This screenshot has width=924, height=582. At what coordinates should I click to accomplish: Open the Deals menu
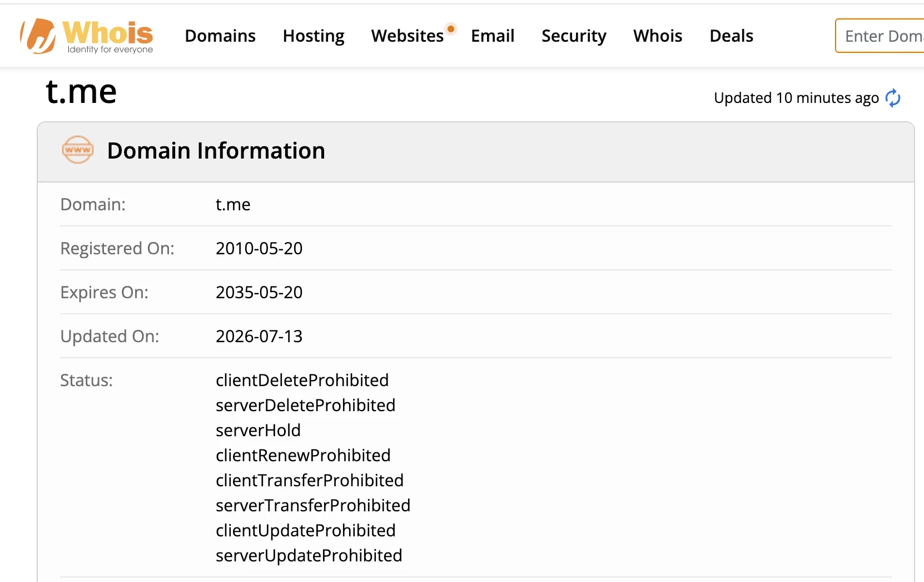732,36
